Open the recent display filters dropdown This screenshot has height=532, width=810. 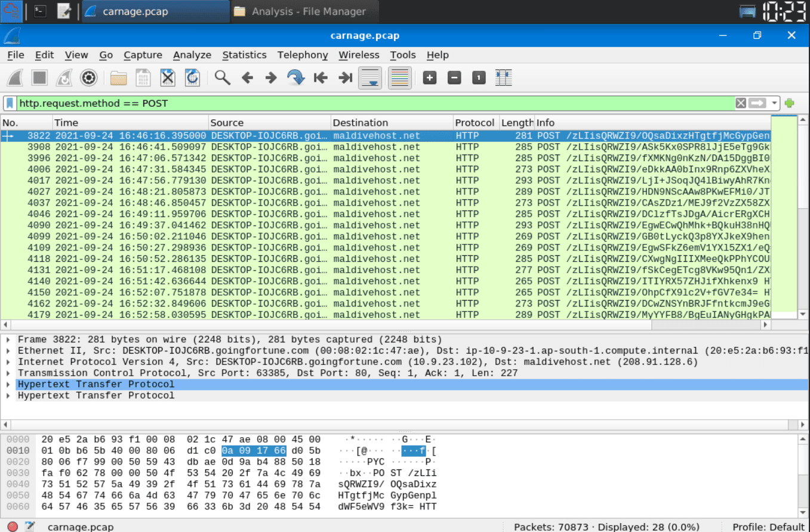click(774, 103)
